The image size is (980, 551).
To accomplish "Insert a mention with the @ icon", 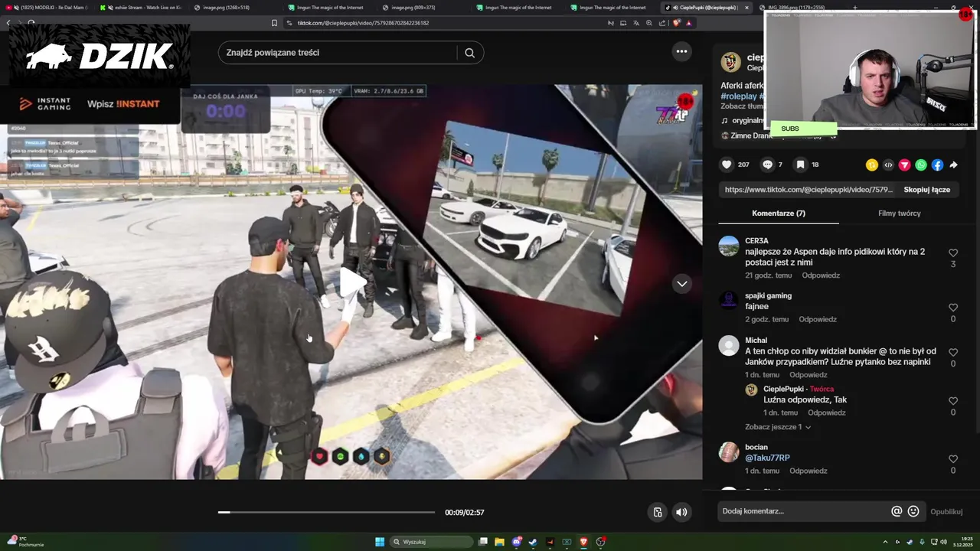I will [x=897, y=511].
